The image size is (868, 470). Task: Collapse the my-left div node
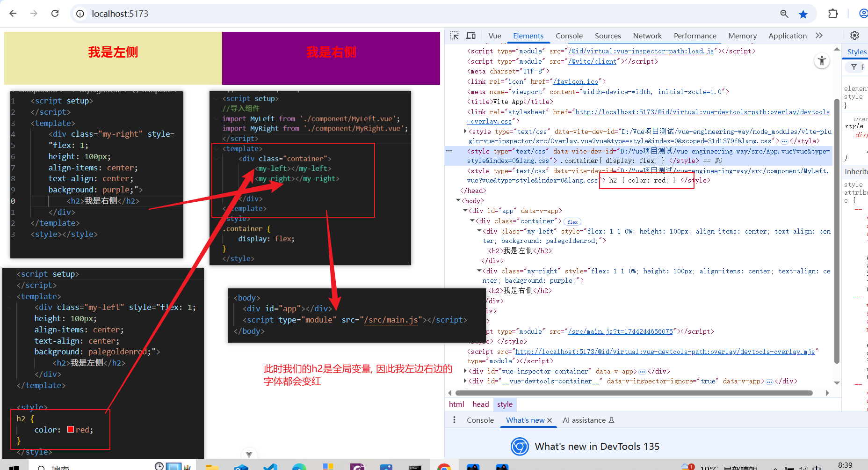click(479, 231)
